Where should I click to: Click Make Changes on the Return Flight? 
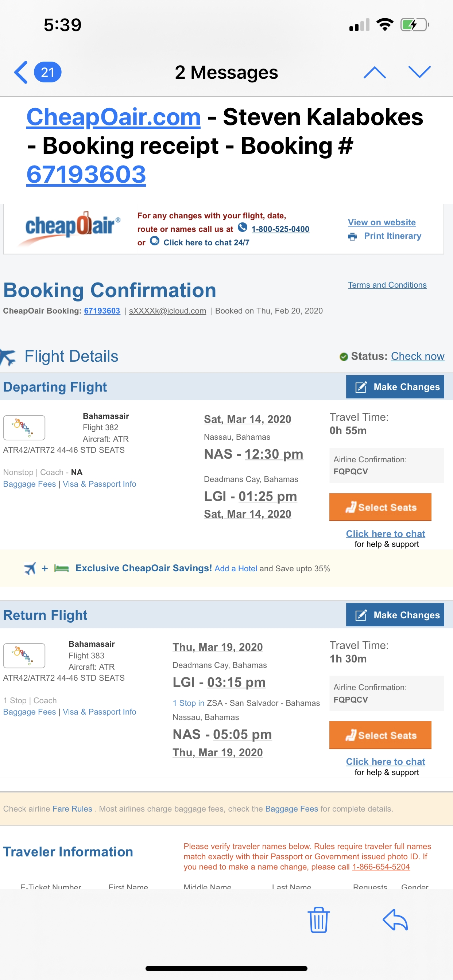pos(395,615)
